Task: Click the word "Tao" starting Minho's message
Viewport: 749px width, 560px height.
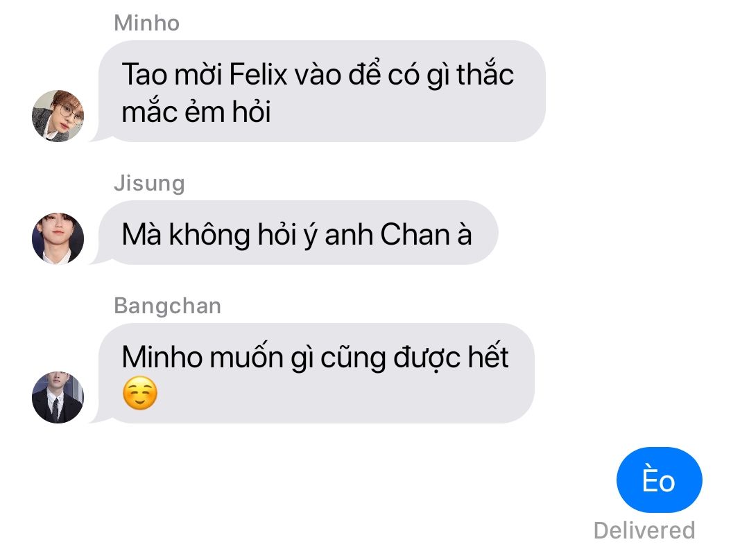Action: (145, 74)
